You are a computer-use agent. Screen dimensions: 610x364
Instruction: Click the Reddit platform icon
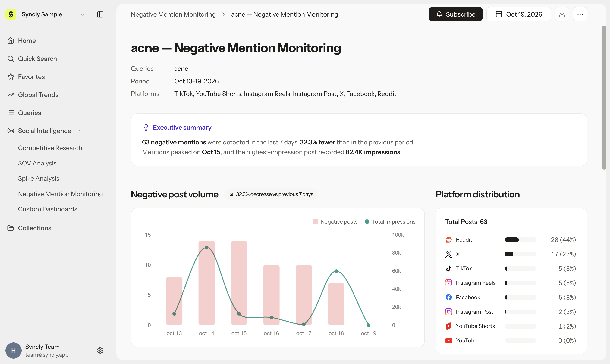point(448,240)
